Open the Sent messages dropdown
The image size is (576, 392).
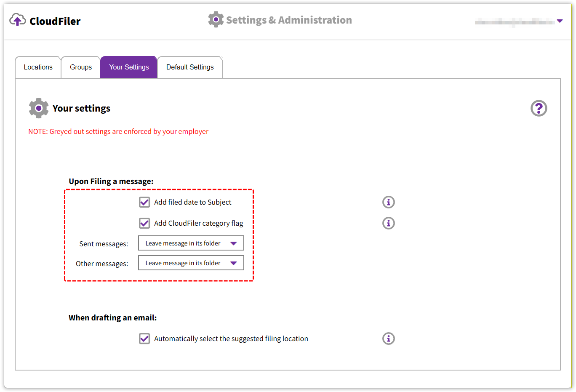(x=191, y=243)
